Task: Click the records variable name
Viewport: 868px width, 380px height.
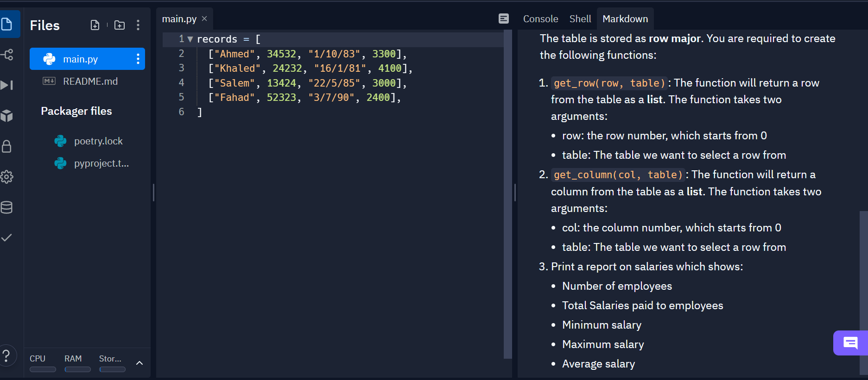Action: tap(217, 39)
